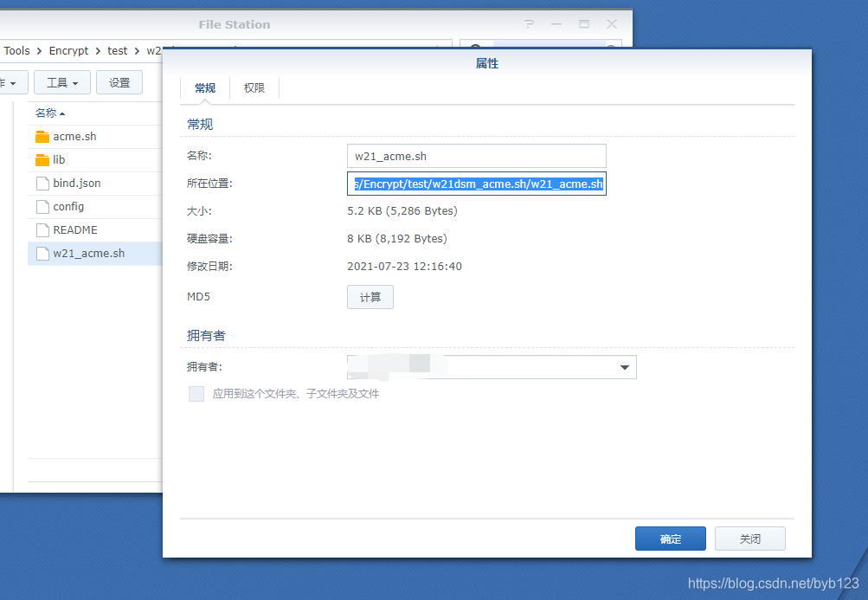The height and width of the screenshot is (600, 868).
Task: Confirm properties with 确定 button
Action: point(670,538)
